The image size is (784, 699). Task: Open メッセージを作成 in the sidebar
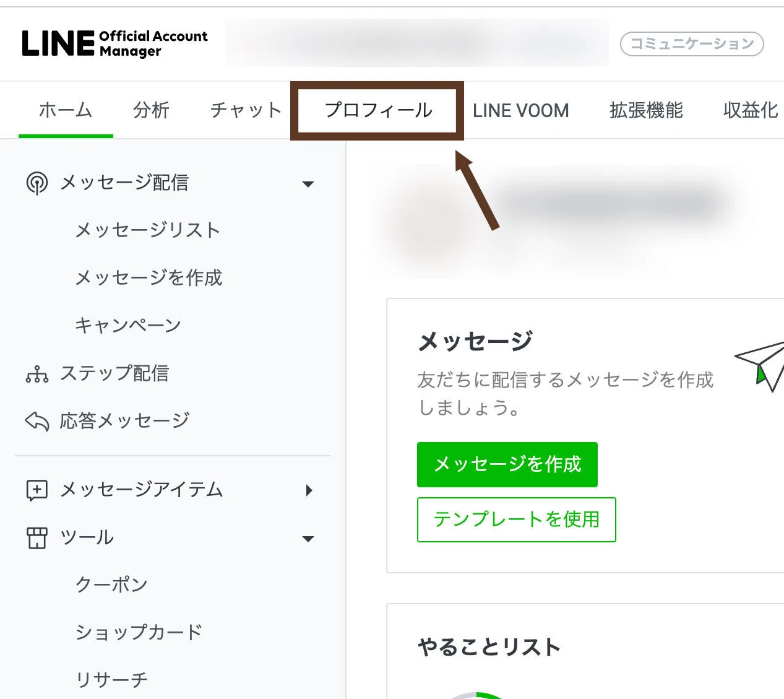[x=149, y=278]
